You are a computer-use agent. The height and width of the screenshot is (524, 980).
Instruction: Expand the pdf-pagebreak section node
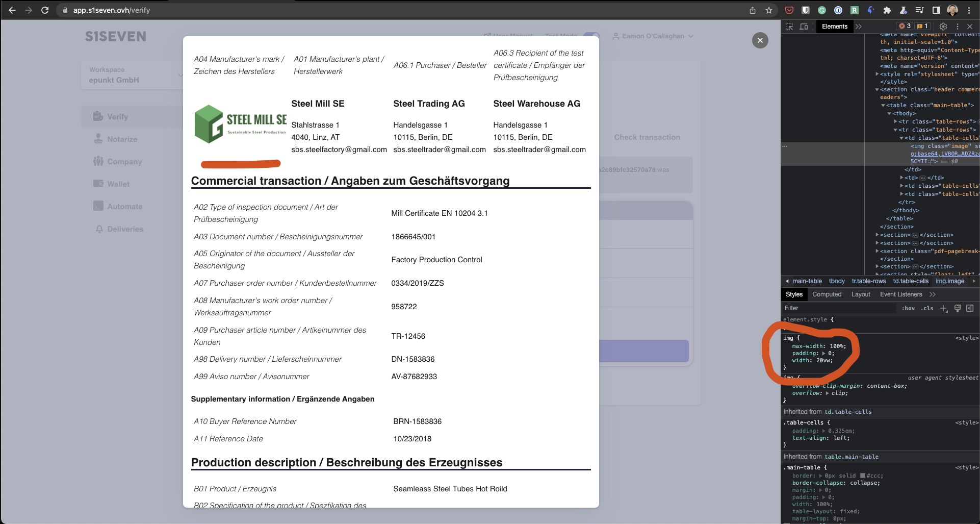876,251
